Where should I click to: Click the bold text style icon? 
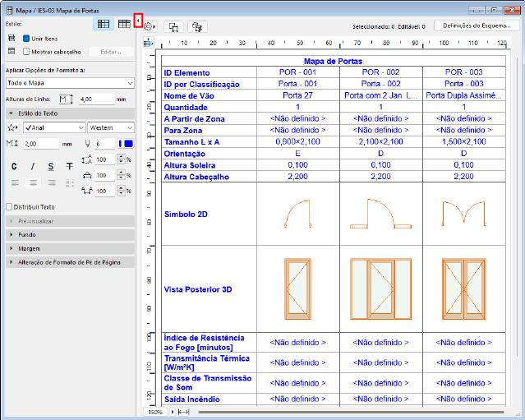(x=15, y=166)
